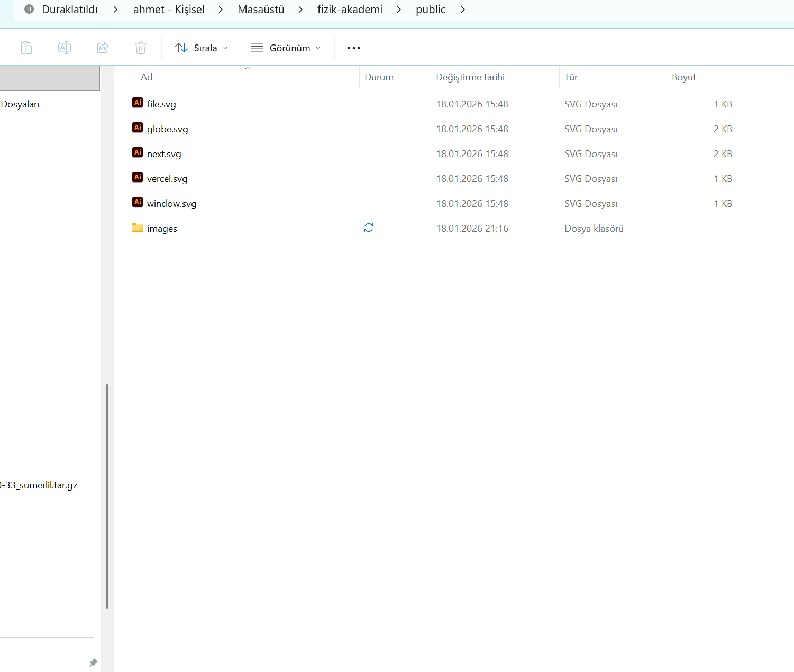Image resolution: width=794 pixels, height=672 pixels.
Task: Select the file.svg Illustrator icon
Action: click(x=138, y=103)
